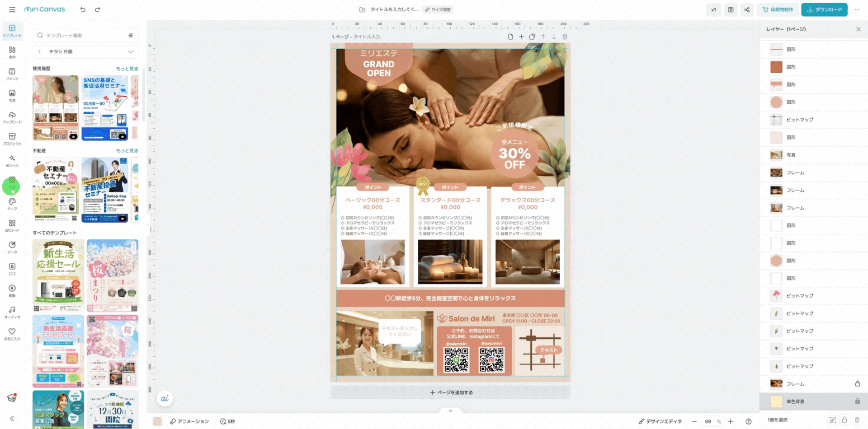Duplicate the current page

pyautogui.click(x=532, y=37)
